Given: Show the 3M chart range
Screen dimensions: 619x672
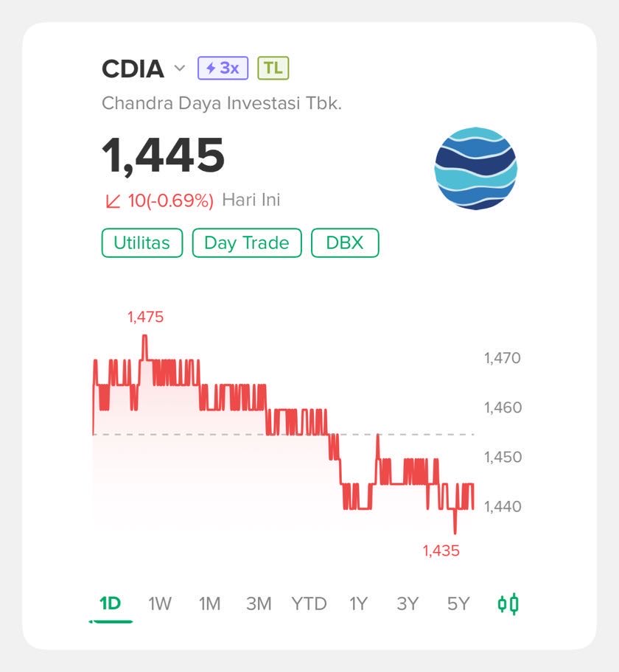Looking at the screenshot, I should (259, 604).
